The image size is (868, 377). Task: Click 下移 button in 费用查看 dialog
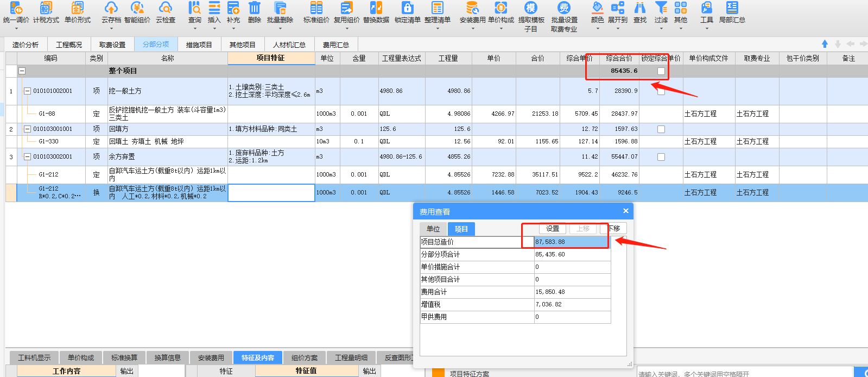(x=614, y=228)
